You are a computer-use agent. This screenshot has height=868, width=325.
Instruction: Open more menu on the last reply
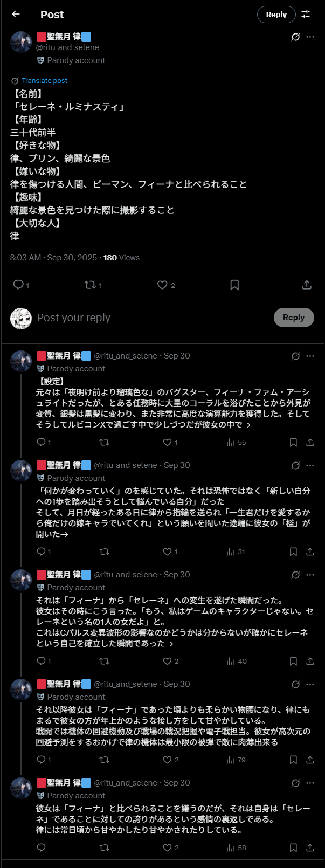coord(310,783)
